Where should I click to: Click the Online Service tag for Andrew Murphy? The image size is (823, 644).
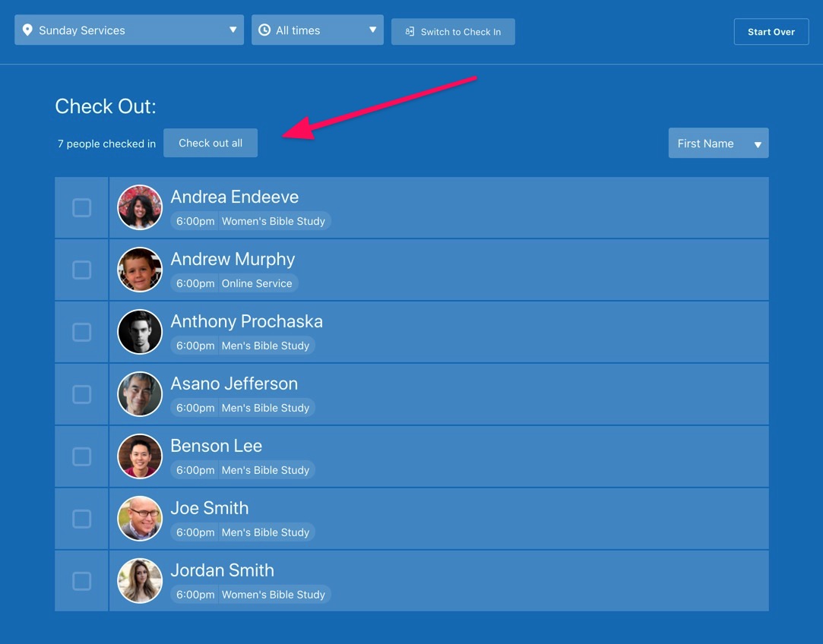[257, 283]
